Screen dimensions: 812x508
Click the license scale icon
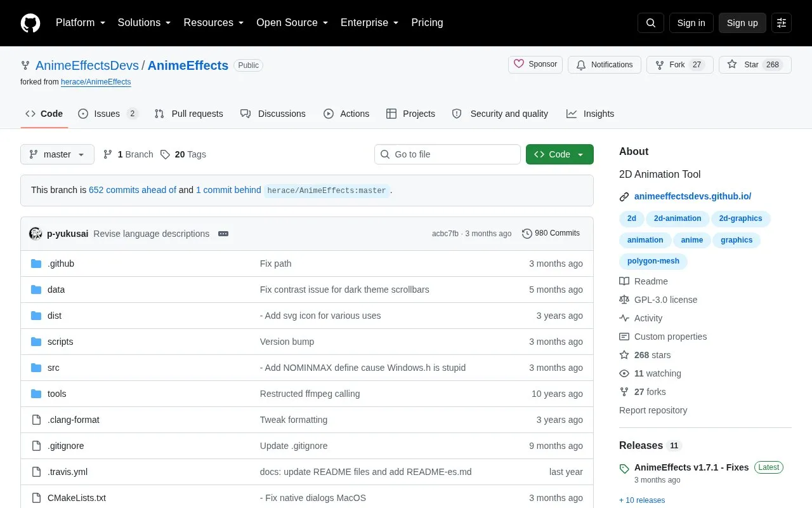tap(624, 300)
